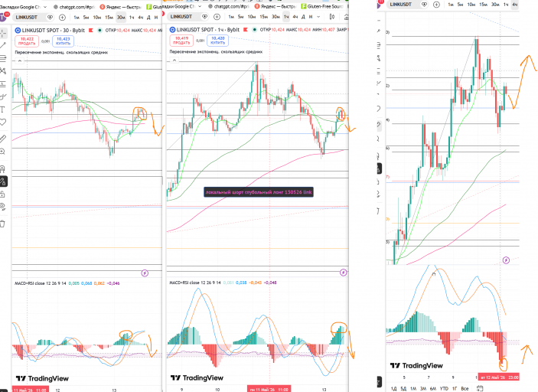Screen dimensions: 538x392
Task: Click add symbol plus in middle chart
Action: 217,17
